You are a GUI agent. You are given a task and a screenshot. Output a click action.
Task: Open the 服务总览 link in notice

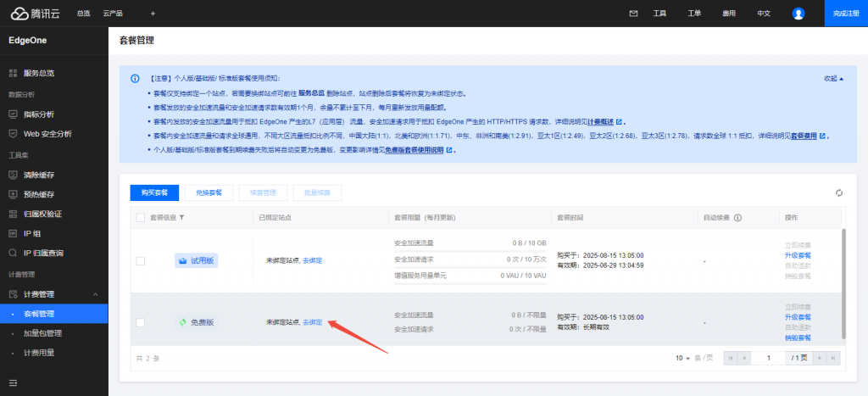(311, 93)
